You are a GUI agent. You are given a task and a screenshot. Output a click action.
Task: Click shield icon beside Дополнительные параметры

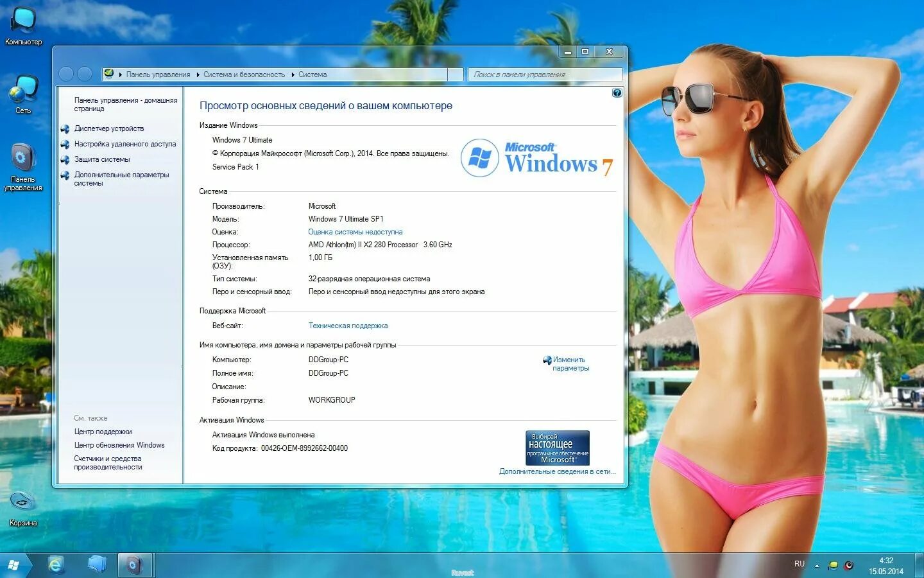tap(65, 175)
